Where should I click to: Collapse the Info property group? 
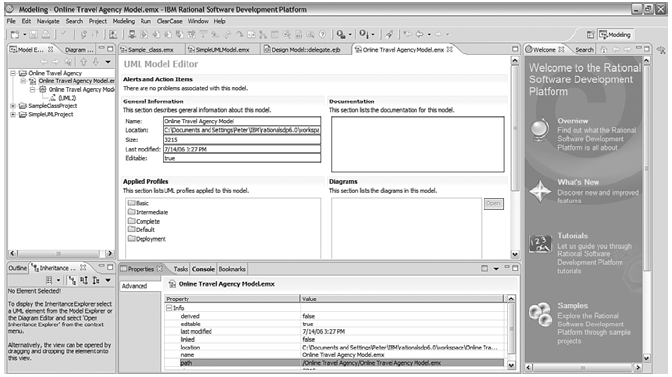tap(169, 308)
